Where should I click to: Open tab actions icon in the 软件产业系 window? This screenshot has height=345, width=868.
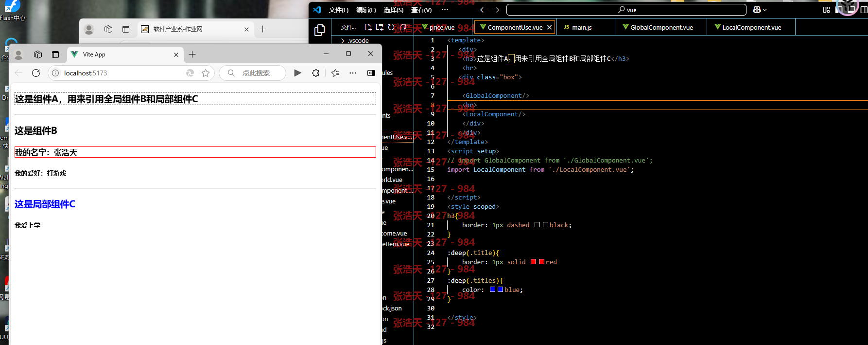pos(126,29)
